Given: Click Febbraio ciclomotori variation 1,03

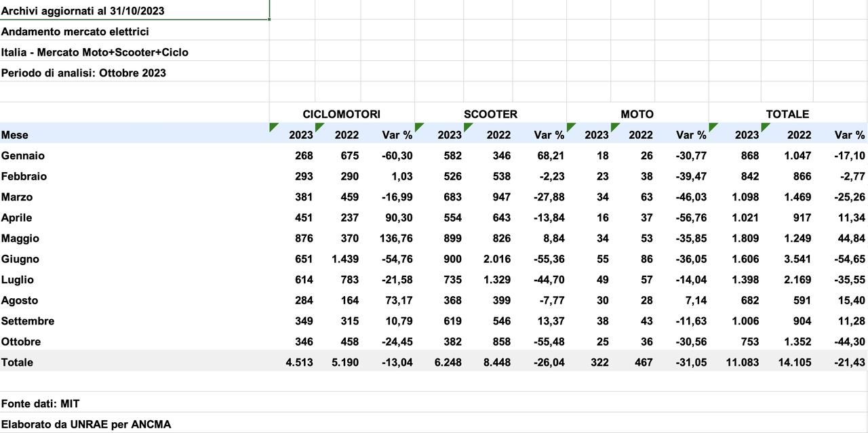Looking at the screenshot, I should point(402,176).
